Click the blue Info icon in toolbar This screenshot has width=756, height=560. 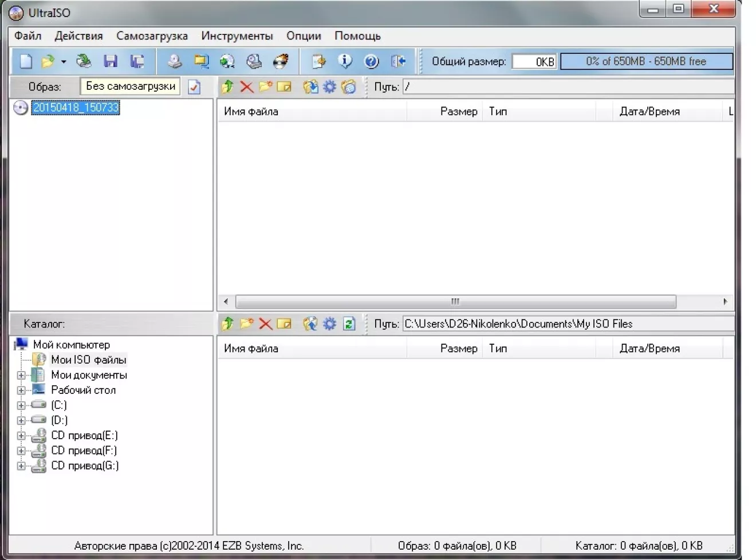click(x=345, y=61)
